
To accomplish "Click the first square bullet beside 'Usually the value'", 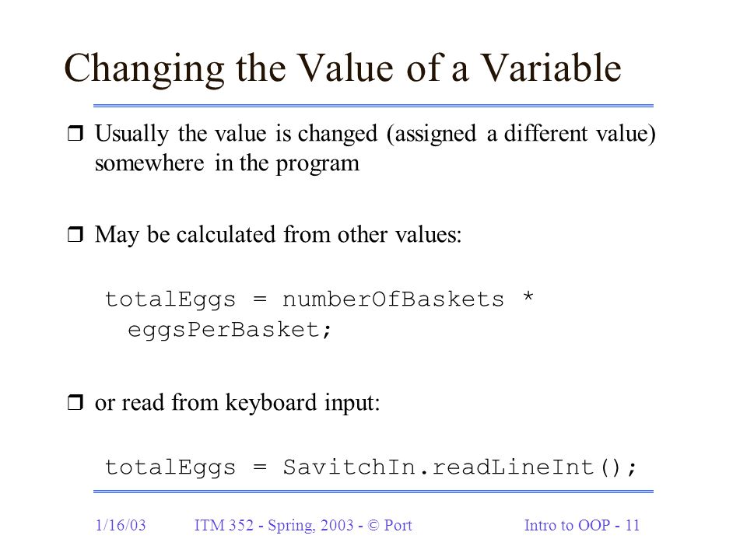I will (x=75, y=133).
